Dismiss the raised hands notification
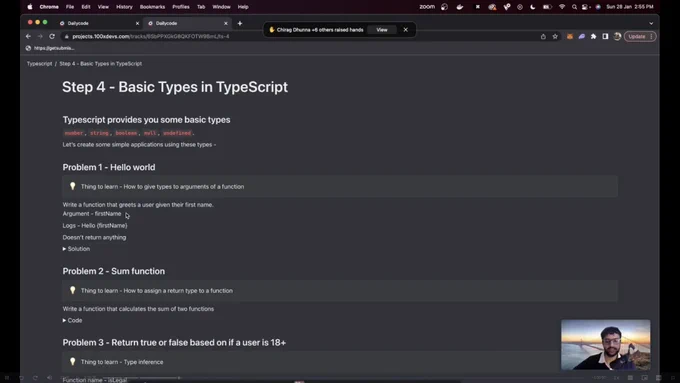 click(405, 30)
